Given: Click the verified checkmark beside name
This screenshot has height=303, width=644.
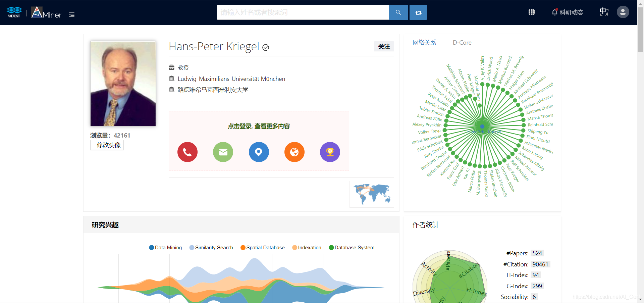Looking at the screenshot, I should coord(266,48).
